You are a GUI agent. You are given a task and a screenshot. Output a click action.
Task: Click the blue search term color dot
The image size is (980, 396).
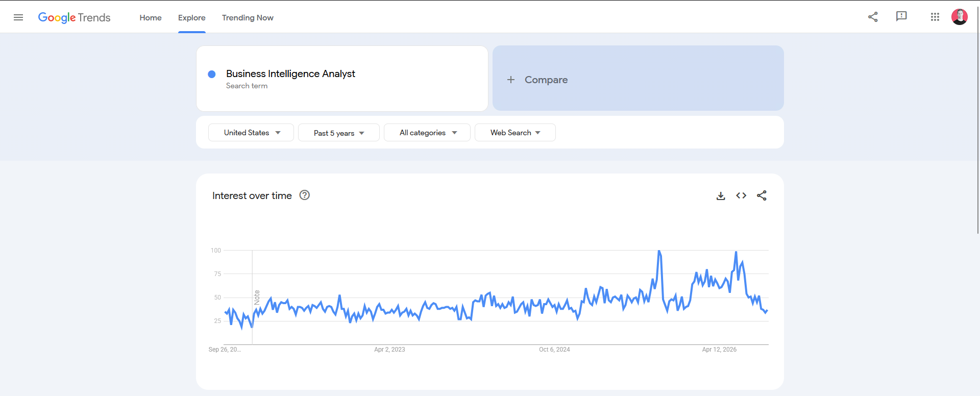click(x=212, y=74)
